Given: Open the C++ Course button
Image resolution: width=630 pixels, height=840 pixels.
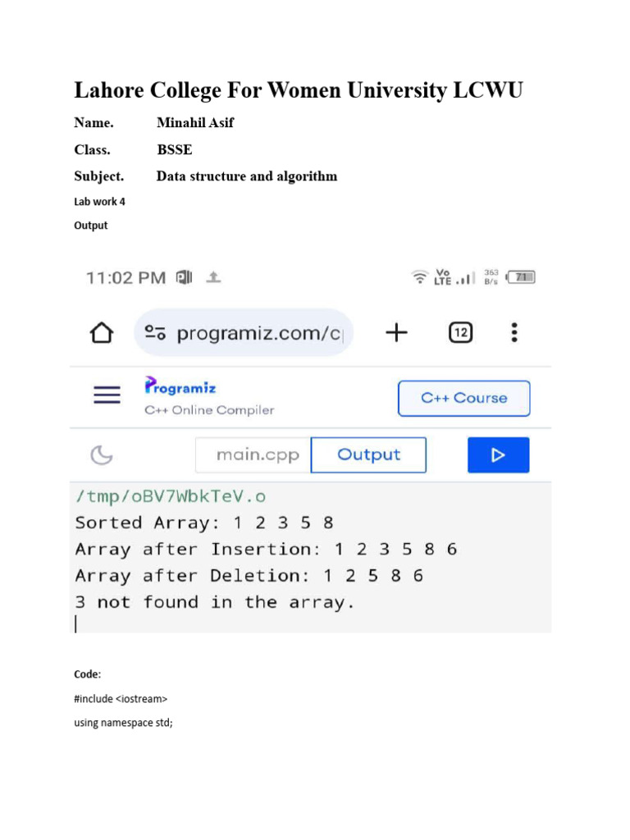Looking at the screenshot, I should (x=463, y=398).
